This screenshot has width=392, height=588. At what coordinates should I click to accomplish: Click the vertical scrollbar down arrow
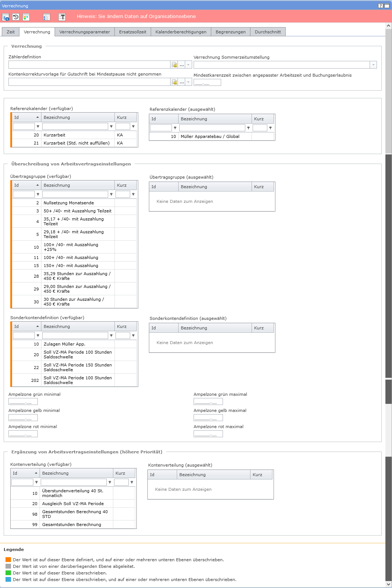point(389,584)
